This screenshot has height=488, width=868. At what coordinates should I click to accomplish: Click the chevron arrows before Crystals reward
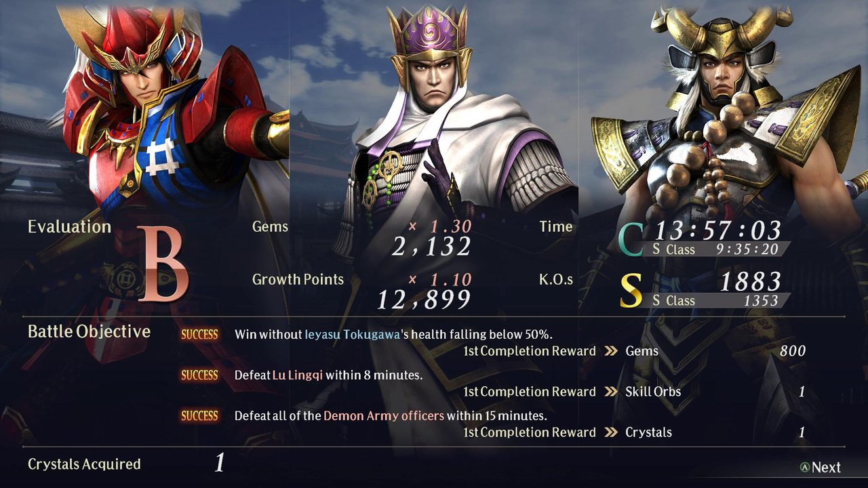point(611,432)
